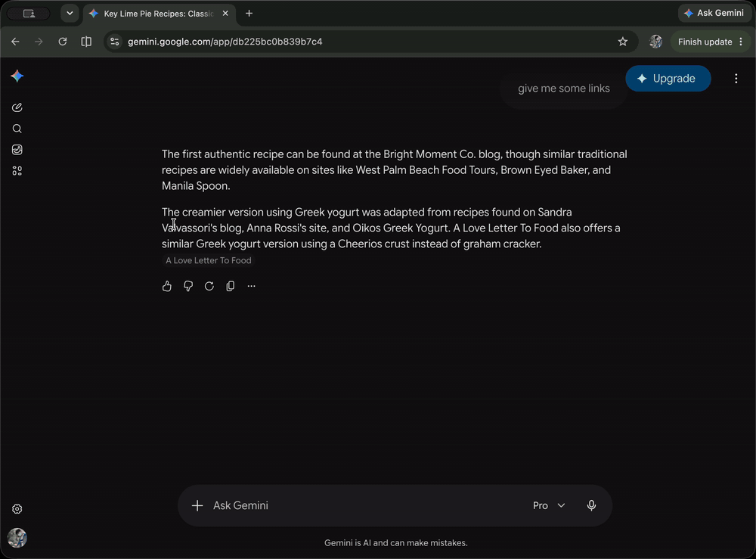Start a new chat with compose icon
The image size is (756, 559).
pos(17,107)
